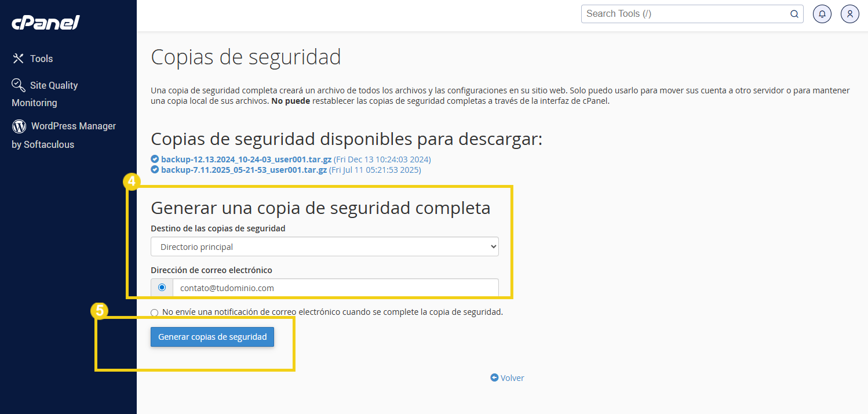Screen dimensions: 868x414
Task: Click '(Fri Dec 13 10:24:03 2024)' date text
Action: pos(382,159)
